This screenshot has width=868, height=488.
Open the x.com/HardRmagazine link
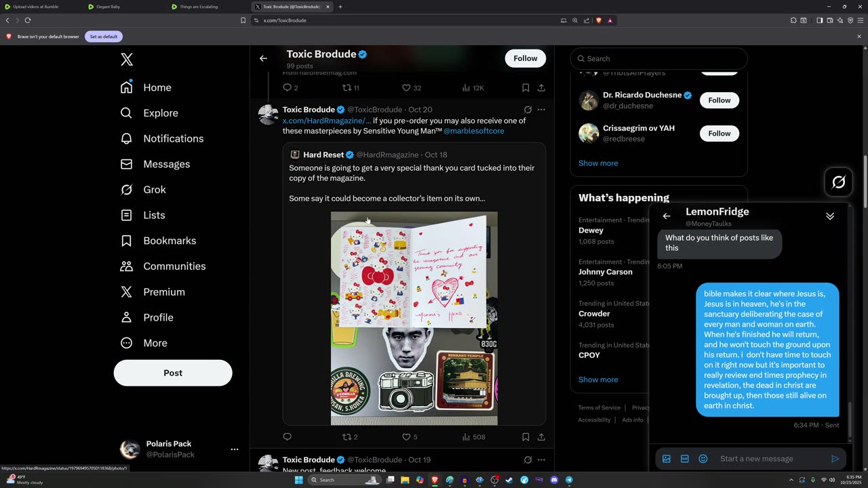coord(327,121)
